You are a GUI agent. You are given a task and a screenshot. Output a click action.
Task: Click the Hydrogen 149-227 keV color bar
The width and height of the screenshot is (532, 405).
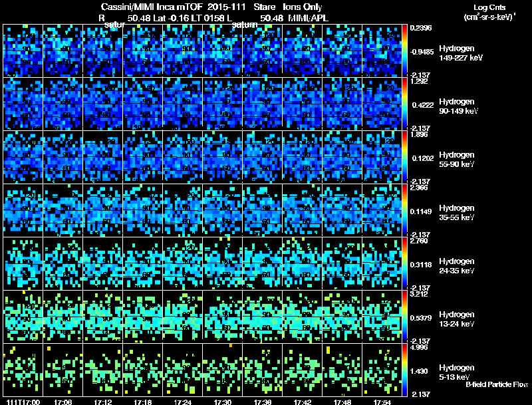pos(404,51)
